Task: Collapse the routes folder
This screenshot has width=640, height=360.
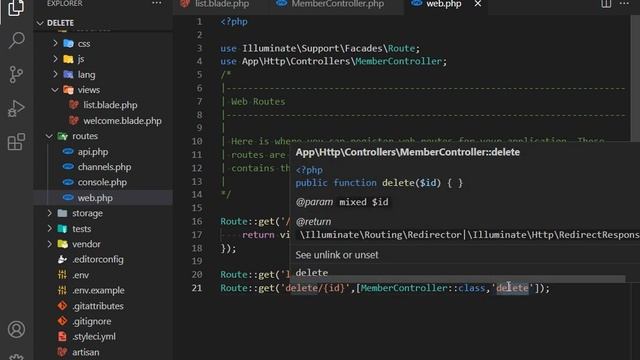Action: [x=49, y=136]
